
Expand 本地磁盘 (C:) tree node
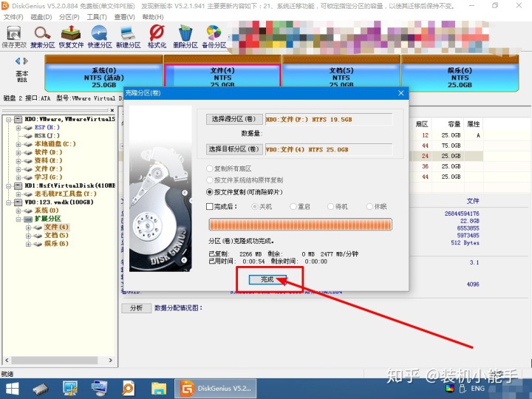[18, 144]
